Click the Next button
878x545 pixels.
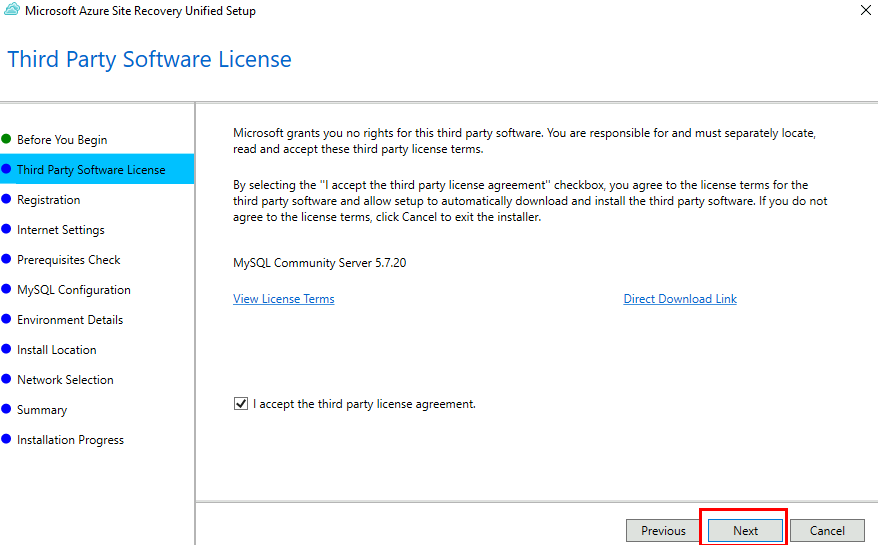745,530
